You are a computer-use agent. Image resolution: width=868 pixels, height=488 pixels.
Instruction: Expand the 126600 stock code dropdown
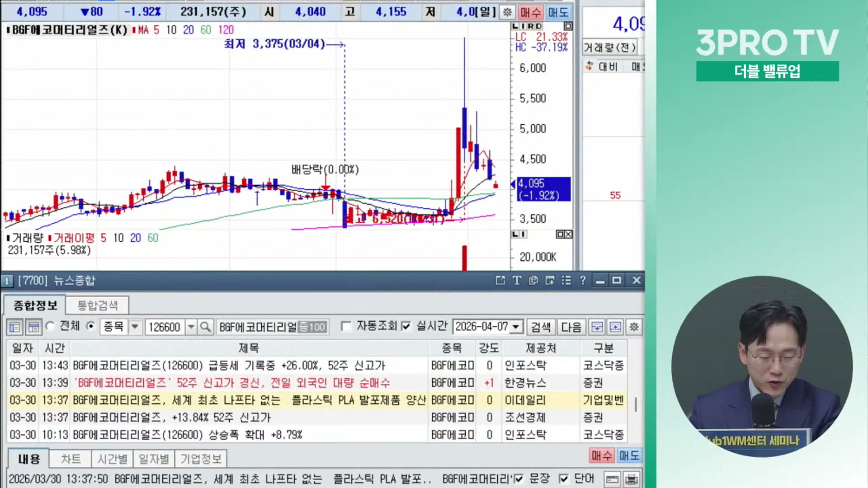191,327
